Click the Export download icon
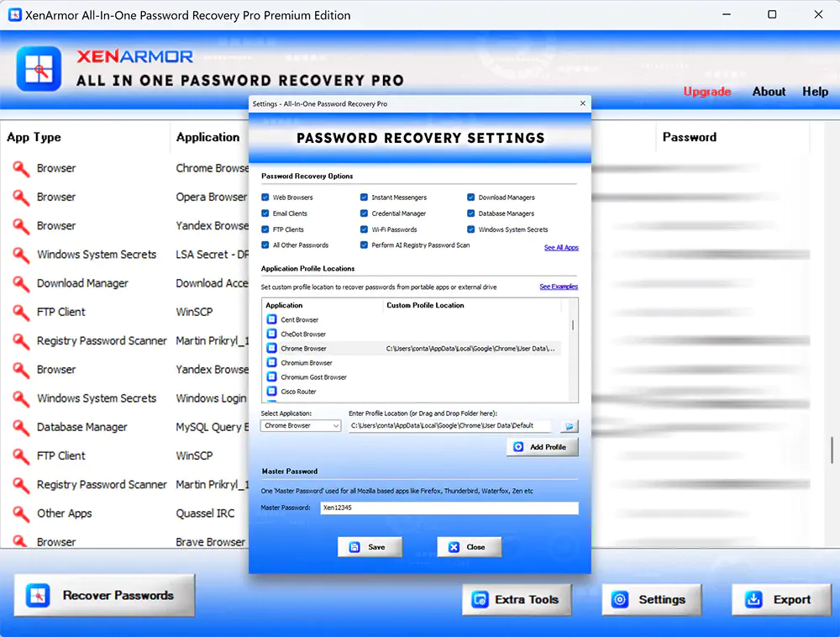Image resolution: width=840 pixels, height=637 pixels. [x=755, y=600]
